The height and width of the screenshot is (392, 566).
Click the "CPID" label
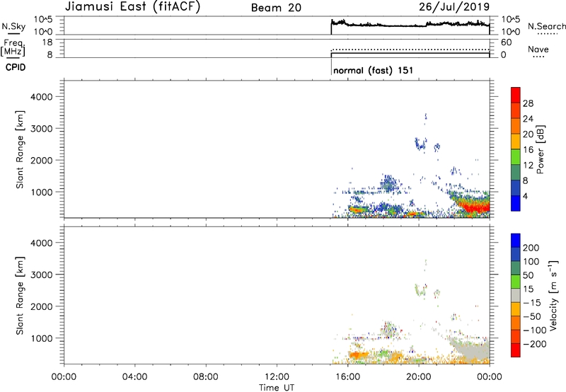coord(16,67)
